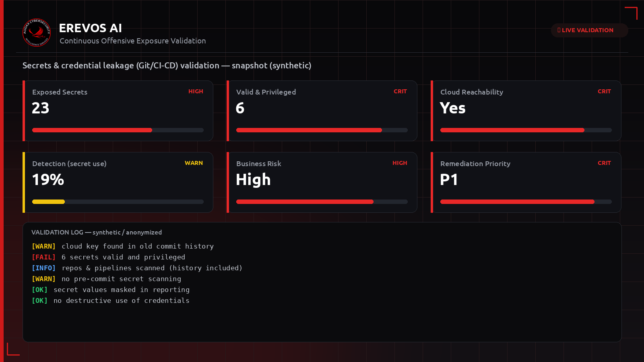Open the Exposed Secrets card label
This screenshot has height=362, width=644.
coord(60,92)
